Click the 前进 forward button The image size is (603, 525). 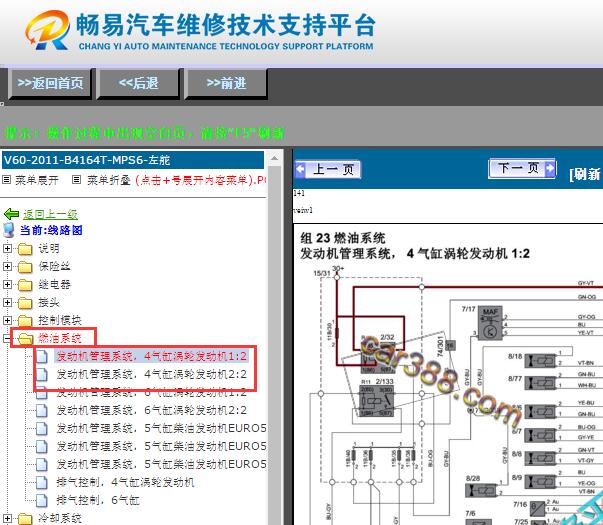click(226, 83)
